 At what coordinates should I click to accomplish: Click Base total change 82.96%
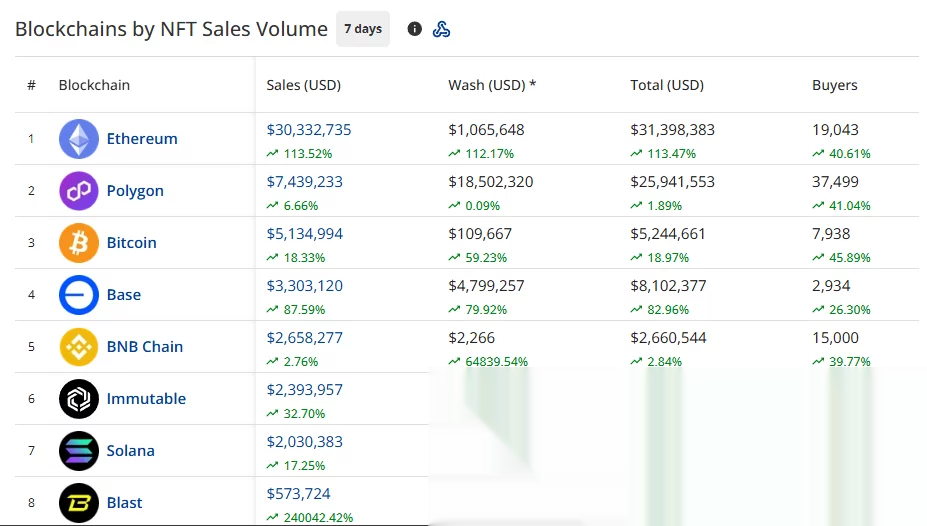[x=668, y=310]
